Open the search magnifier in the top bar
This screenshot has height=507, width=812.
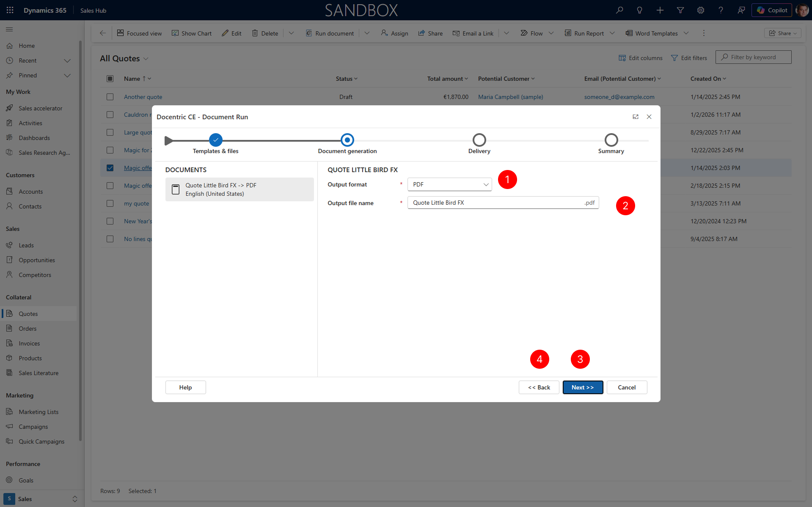point(619,10)
